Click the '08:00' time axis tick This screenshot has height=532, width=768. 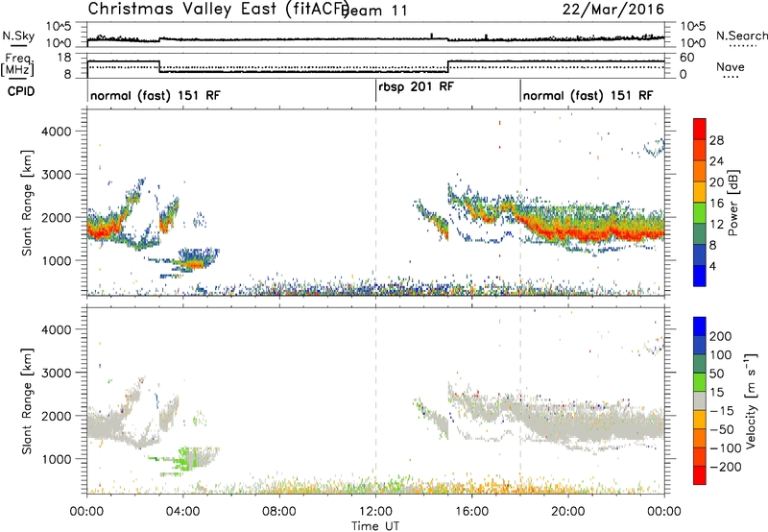tap(279, 512)
